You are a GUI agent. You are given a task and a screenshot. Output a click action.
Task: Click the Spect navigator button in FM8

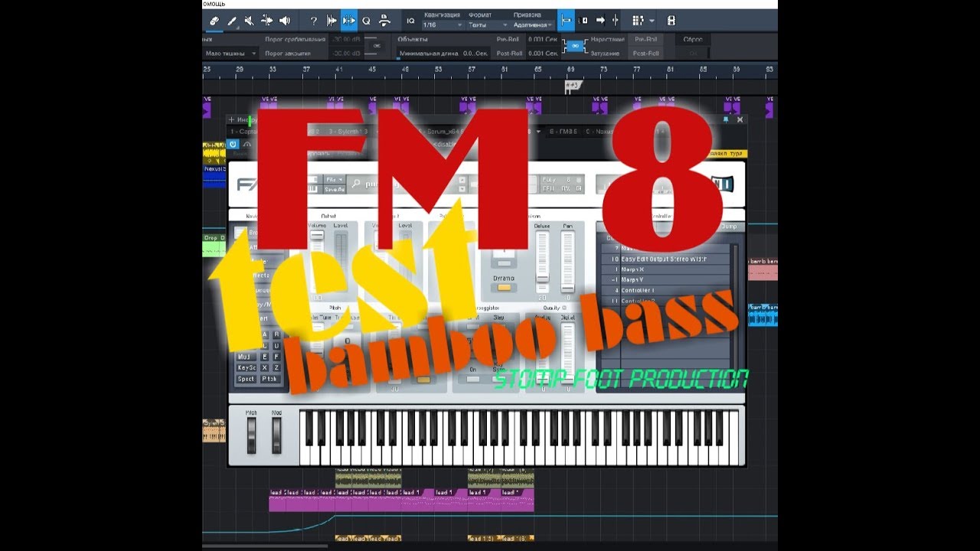[246, 379]
